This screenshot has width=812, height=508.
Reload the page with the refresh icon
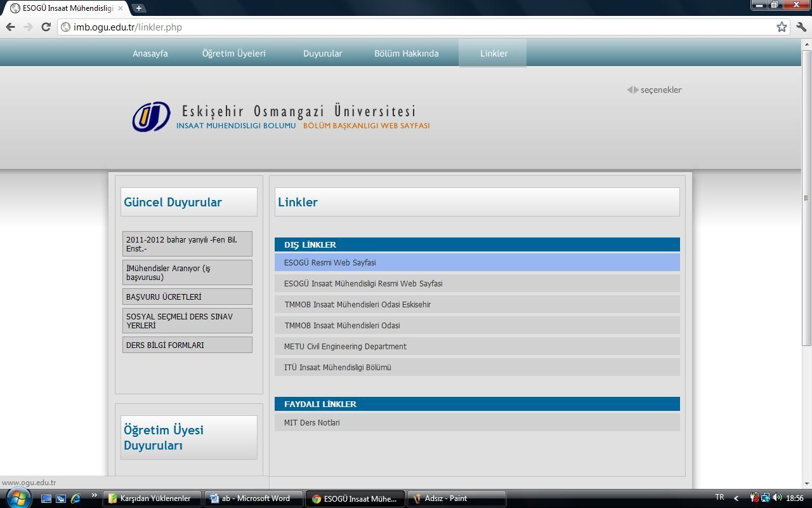46,27
